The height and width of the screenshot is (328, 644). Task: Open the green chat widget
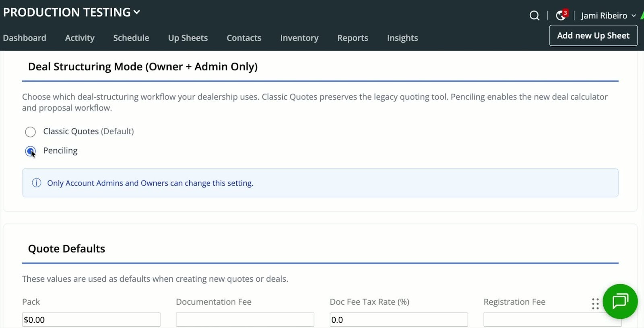[x=620, y=301]
